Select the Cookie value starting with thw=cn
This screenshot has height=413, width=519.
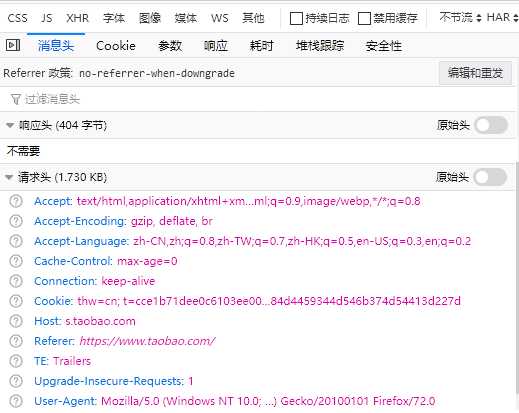pos(269,301)
